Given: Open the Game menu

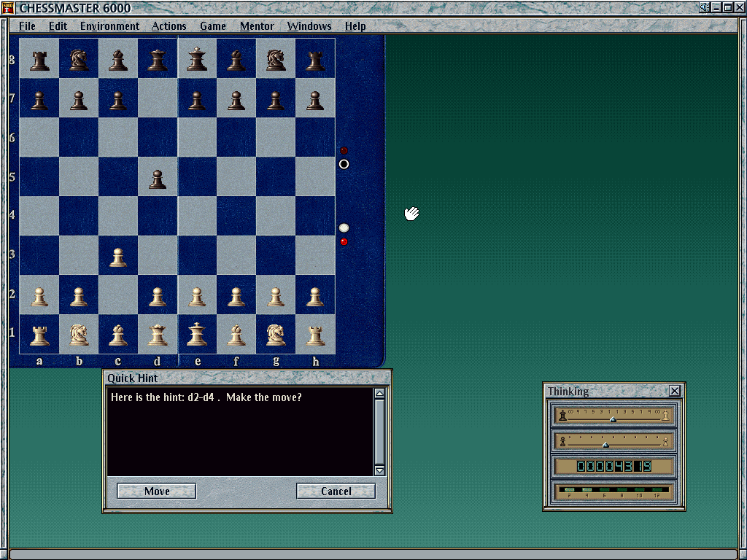Looking at the screenshot, I should coord(212,26).
